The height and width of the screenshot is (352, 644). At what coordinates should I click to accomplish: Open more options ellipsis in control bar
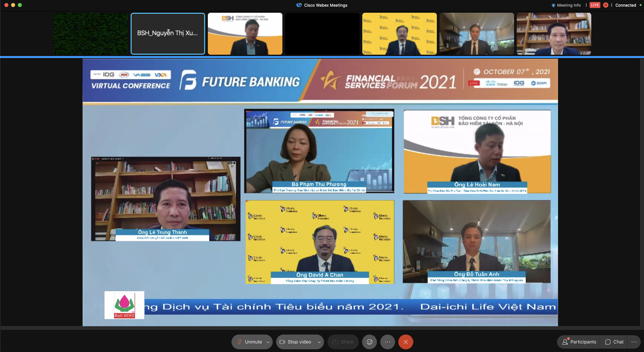[387, 342]
